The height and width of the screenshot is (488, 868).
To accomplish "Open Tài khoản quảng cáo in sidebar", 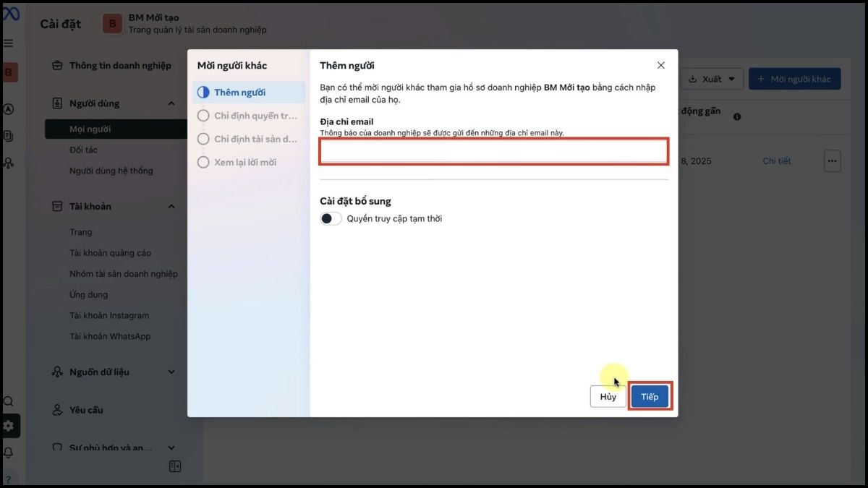I will point(111,253).
